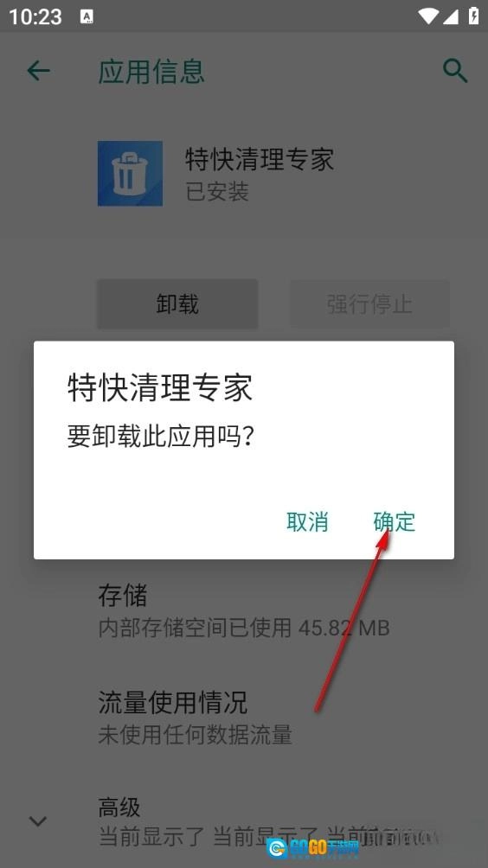Screen dimensions: 488x868
Task: Tap the 强行停止 force stop button
Action: click(369, 304)
